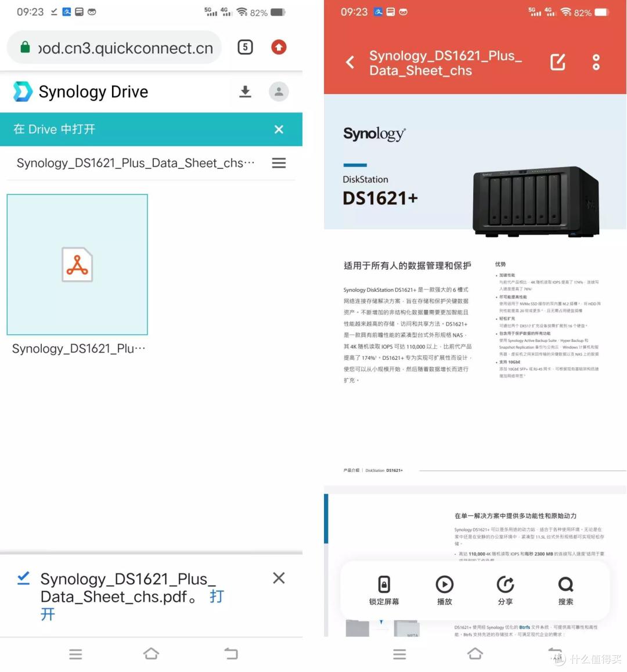
Task: Tap the heading '在单一解决方案中提供多功能性和原始动力'
Action: click(516, 516)
